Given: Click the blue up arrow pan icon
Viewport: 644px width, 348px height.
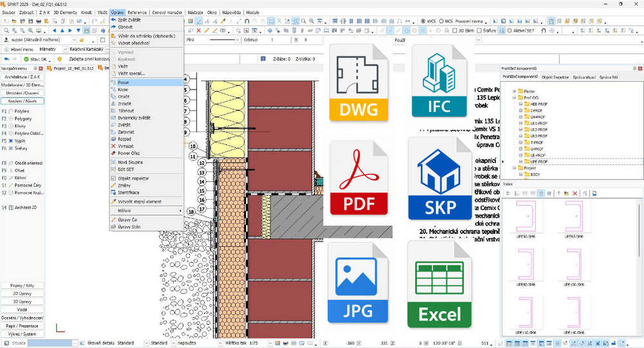Looking at the screenshot, I should point(62,30).
